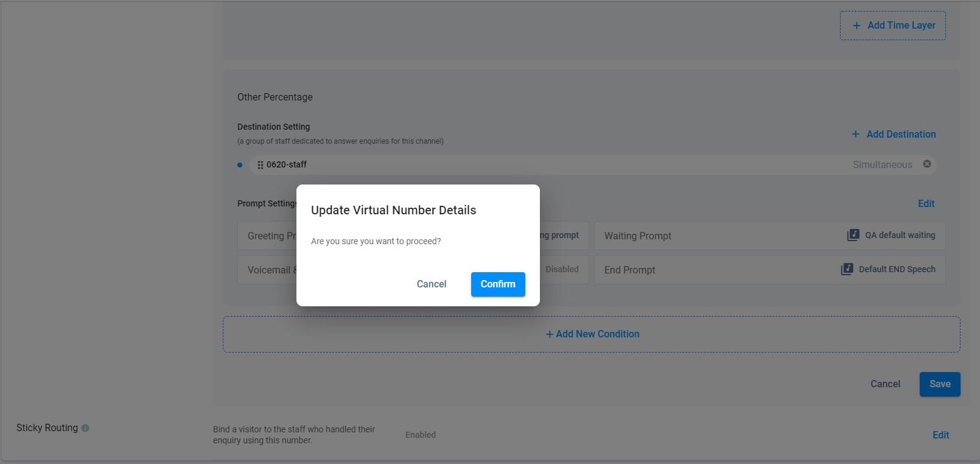Click the QA default waiting audio icon
The width and height of the screenshot is (980, 464).
point(853,235)
